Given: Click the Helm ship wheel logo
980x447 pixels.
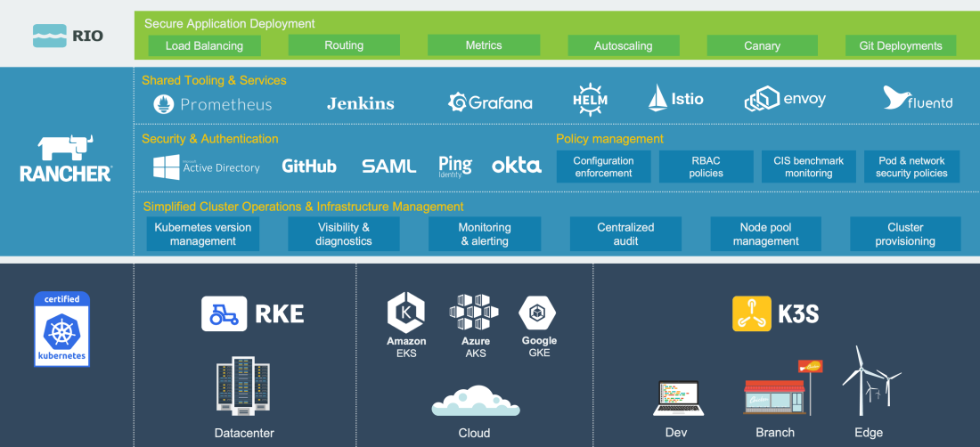Looking at the screenshot, I should point(590,100).
